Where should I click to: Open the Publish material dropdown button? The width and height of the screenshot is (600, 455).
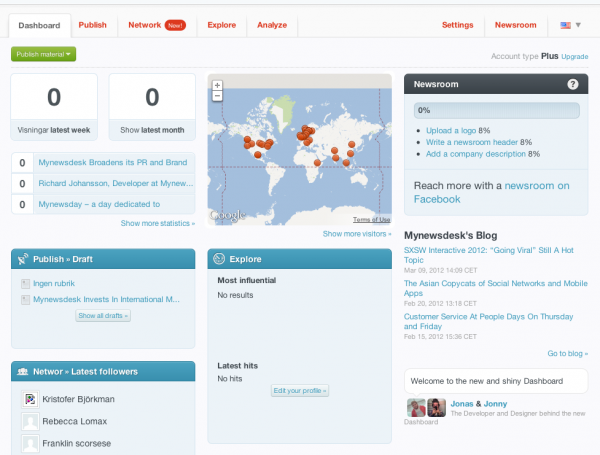pyautogui.click(x=43, y=54)
